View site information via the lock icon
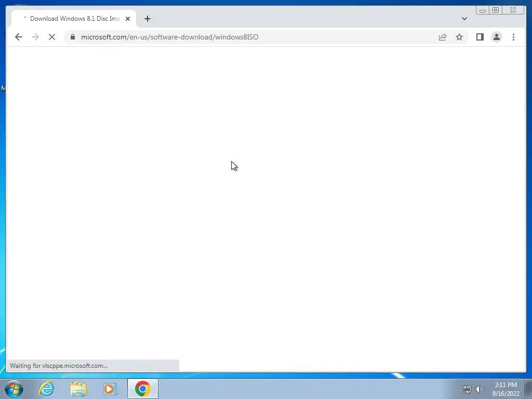The image size is (532, 399). (73, 37)
